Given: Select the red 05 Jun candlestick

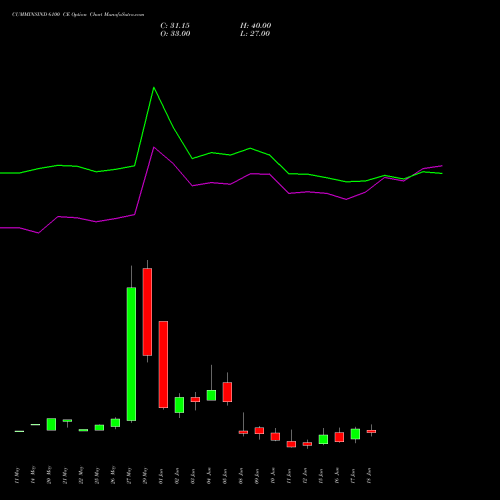Looking at the screenshot, I should coord(227,392).
